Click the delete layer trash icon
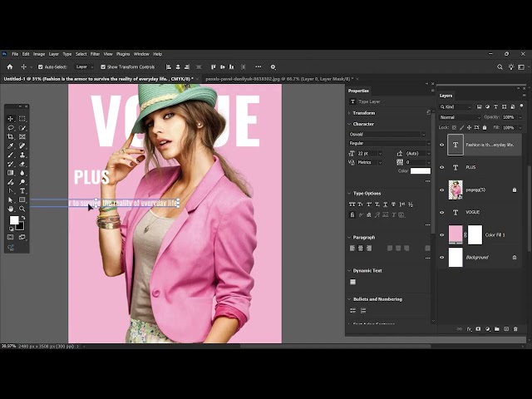 [x=515, y=329]
